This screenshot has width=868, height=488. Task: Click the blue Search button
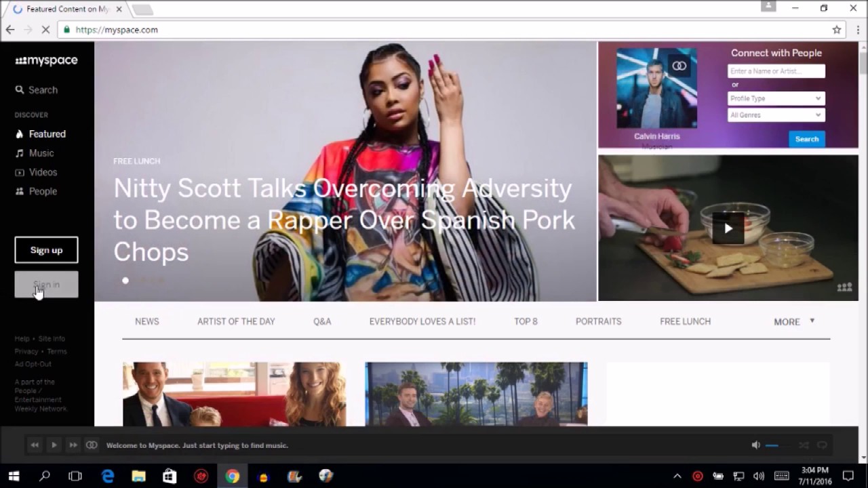tap(806, 139)
